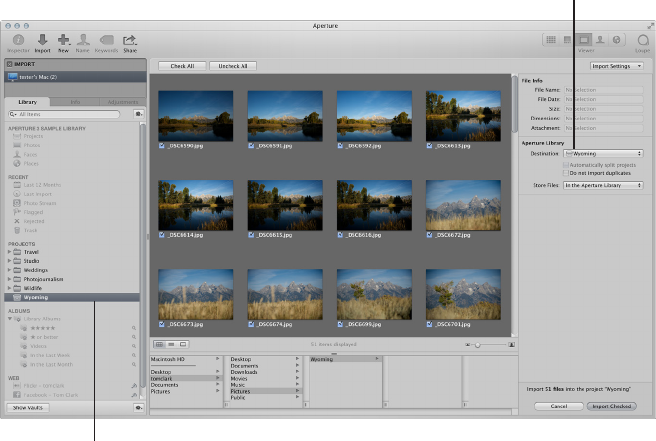Adjust the thumbnail size slider
656x441 pixels.
(476, 343)
